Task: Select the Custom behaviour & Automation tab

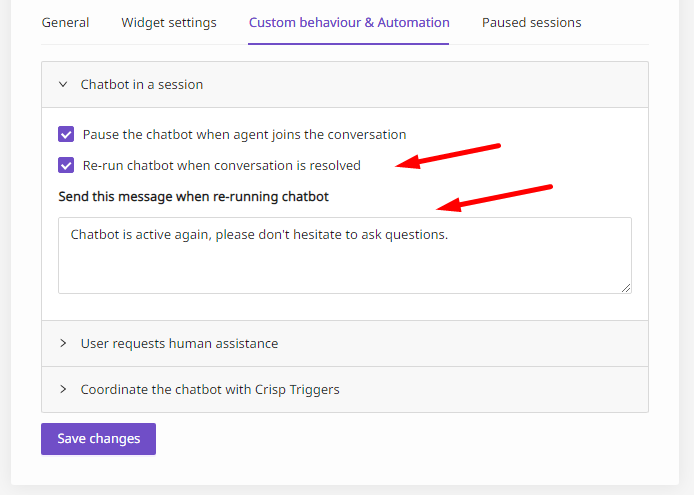Action: coord(349,23)
